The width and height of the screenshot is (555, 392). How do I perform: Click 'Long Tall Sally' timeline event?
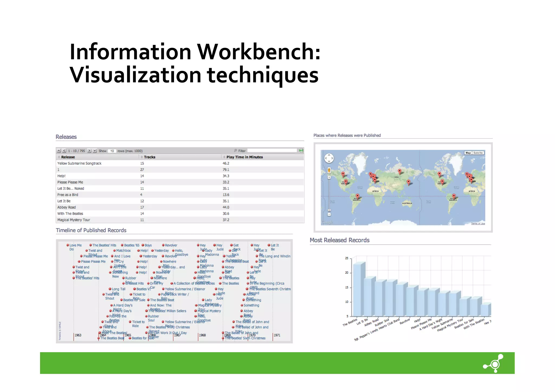117,291
